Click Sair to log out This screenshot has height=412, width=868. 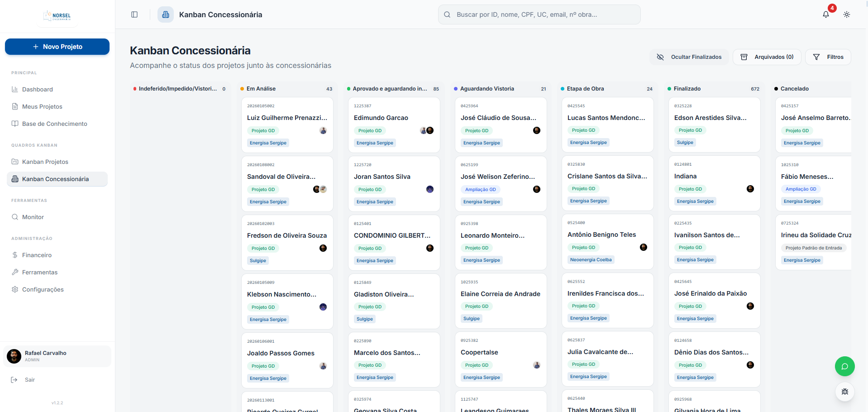[30, 379]
